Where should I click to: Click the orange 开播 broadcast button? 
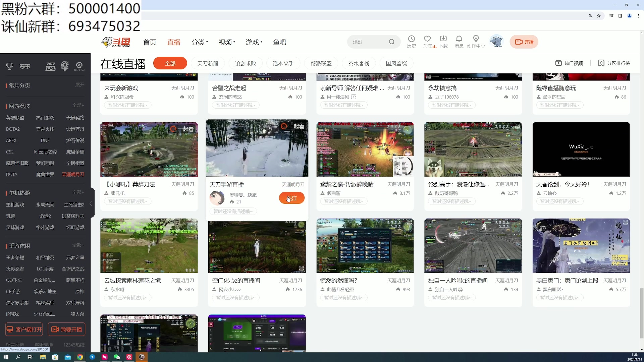[524, 42]
